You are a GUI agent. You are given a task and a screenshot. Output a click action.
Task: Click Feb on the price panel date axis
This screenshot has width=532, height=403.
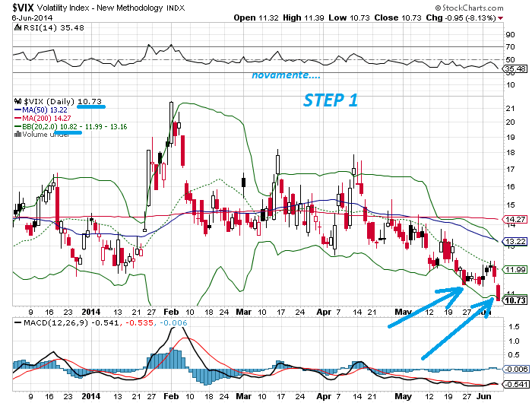171,312
